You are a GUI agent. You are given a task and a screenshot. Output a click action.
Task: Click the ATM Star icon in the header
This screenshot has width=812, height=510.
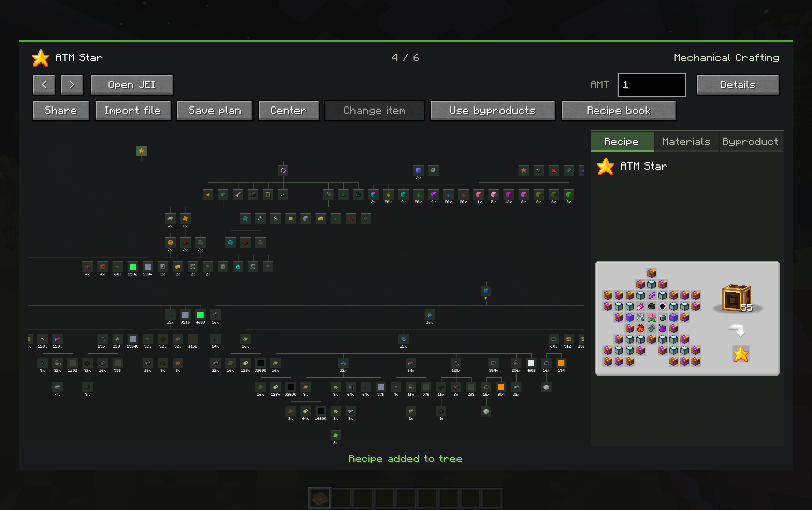[x=41, y=58]
